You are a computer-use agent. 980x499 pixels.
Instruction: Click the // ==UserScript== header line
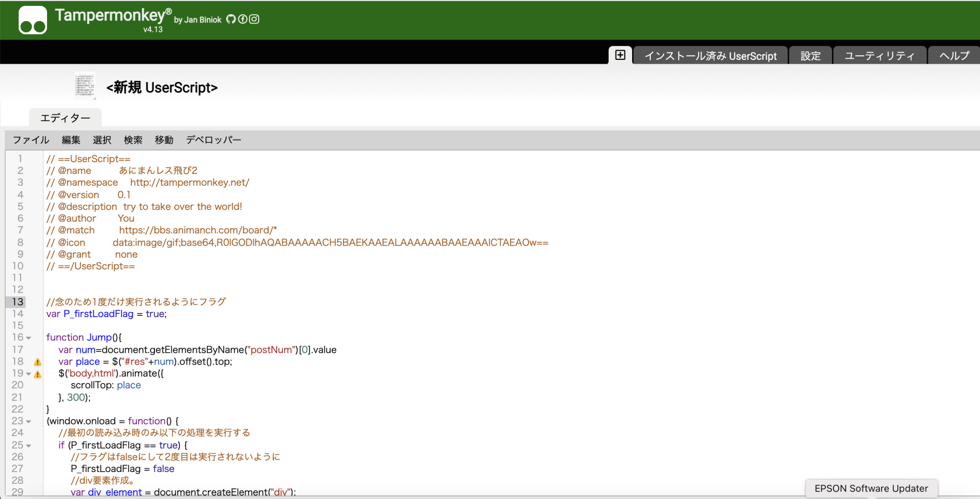click(89, 159)
